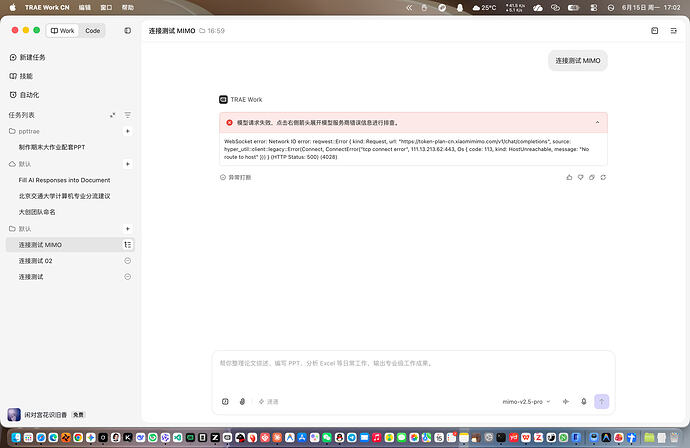Click the date and time 17:02 in the menu bar
The image size is (690, 448).
point(651,7)
